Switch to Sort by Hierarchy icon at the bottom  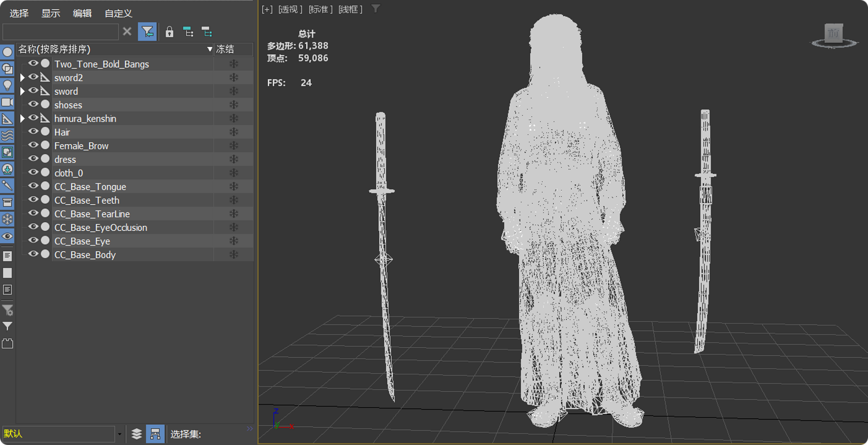tap(155, 433)
